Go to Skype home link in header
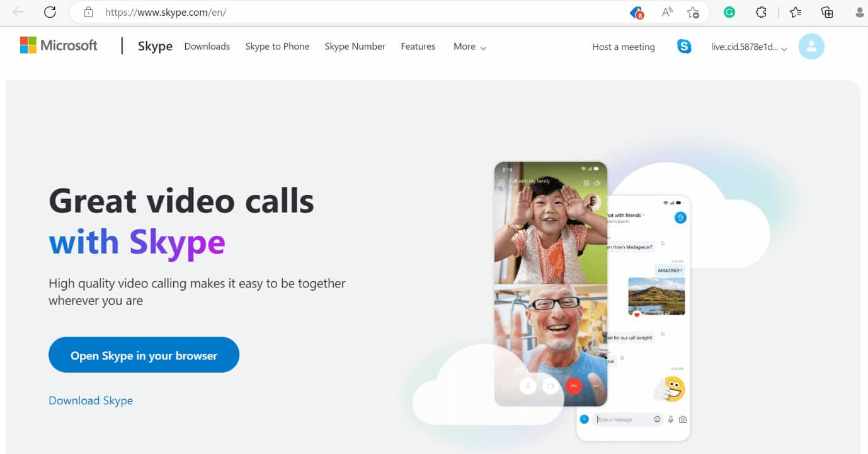Image resolution: width=868 pixels, height=454 pixels. pyautogui.click(x=155, y=46)
